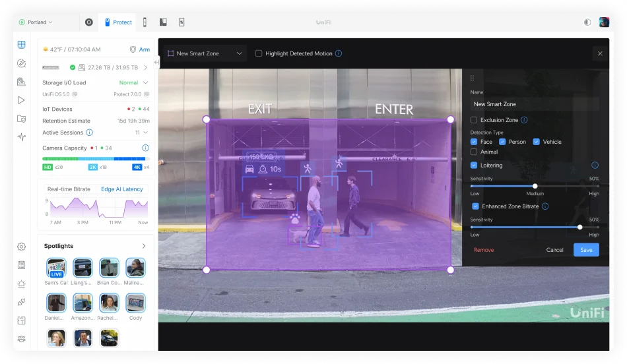
Task: Open the Portland site selector
Action: coord(36,22)
